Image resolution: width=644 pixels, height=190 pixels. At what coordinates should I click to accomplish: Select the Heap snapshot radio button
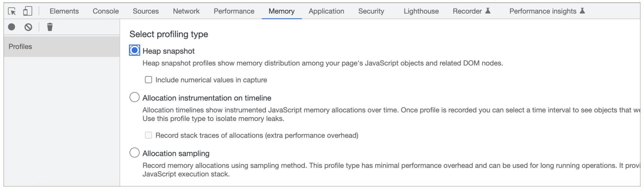click(x=135, y=51)
